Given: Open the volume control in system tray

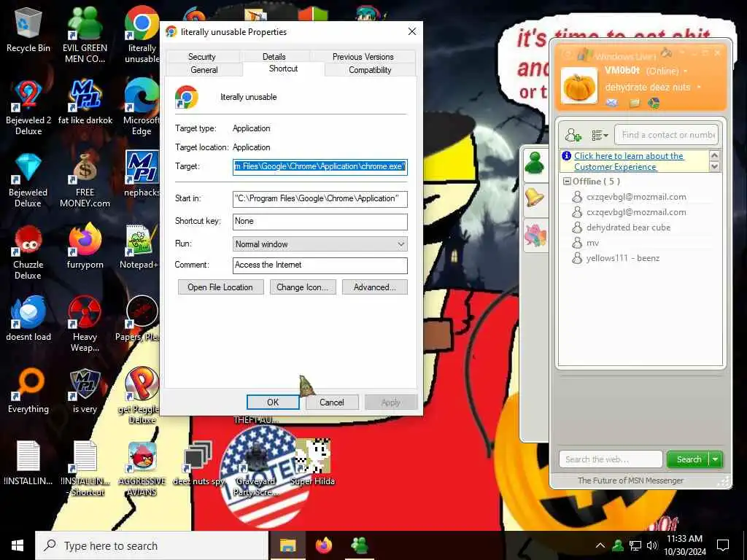Looking at the screenshot, I should tap(652, 545).
